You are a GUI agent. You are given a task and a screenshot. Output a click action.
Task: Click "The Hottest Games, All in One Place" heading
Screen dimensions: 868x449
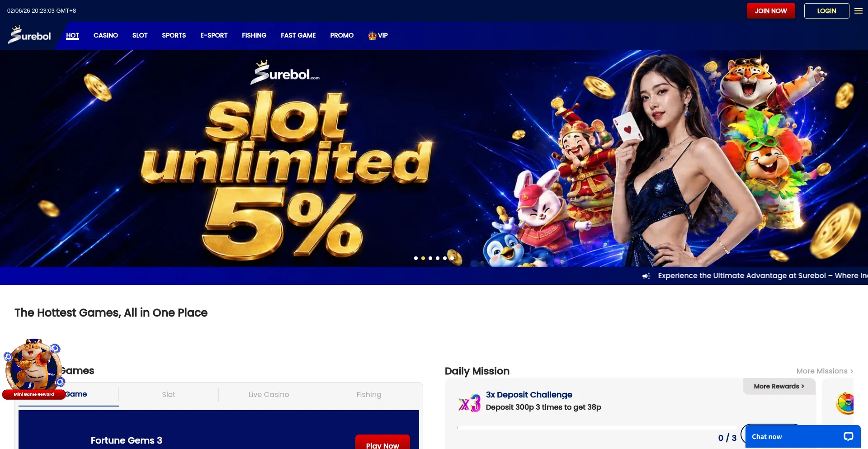pyautogui.click(x=111, y=313)
